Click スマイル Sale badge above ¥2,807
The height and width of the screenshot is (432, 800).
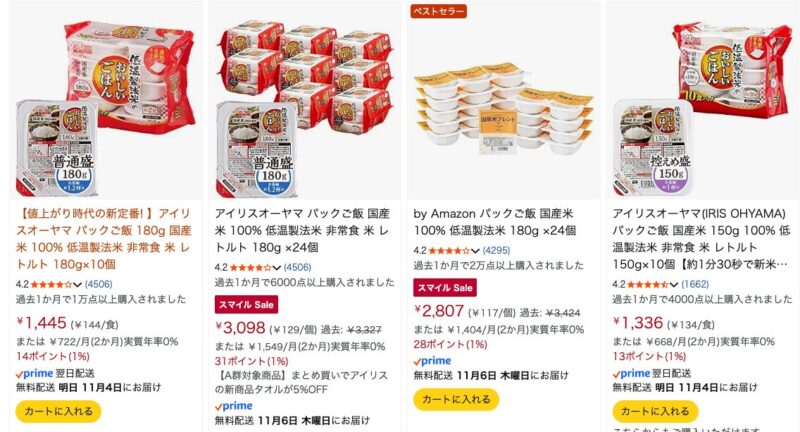(x=445, y=288)
